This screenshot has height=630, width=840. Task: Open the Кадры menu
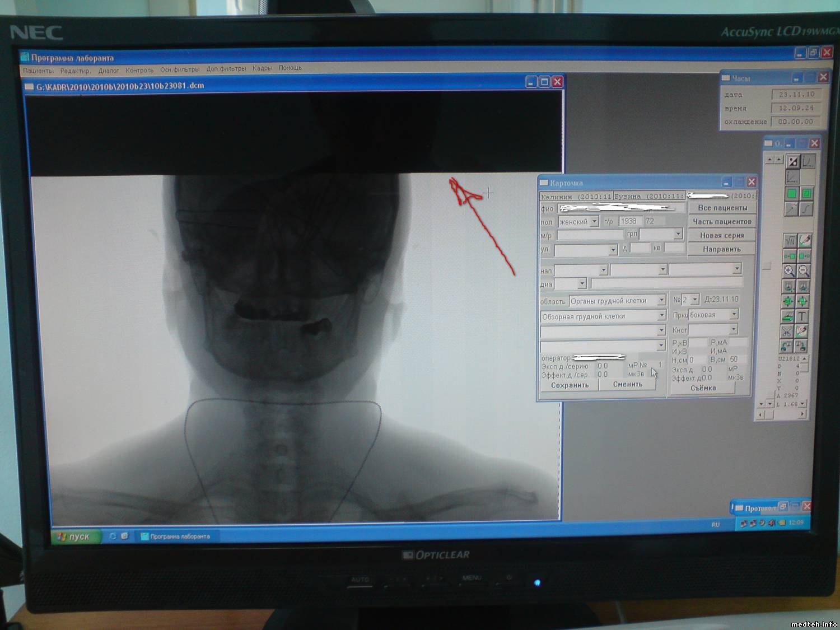coord(262,68)
